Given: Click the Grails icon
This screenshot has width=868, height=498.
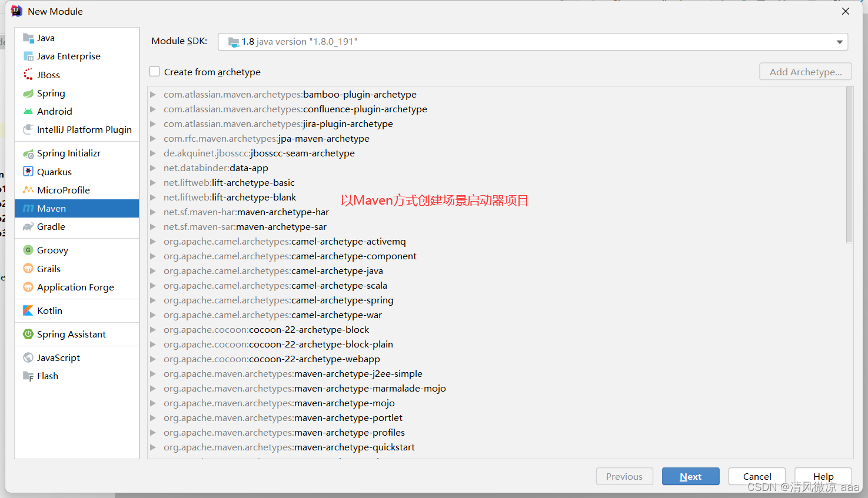Looking at the screenshot, I should (28, 269).
